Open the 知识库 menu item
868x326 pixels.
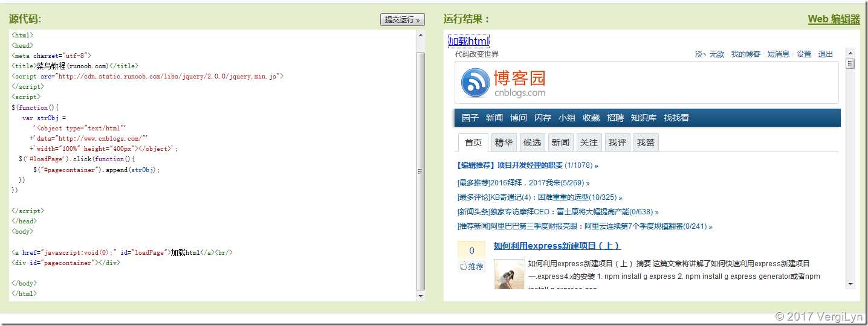pos(644,118)
